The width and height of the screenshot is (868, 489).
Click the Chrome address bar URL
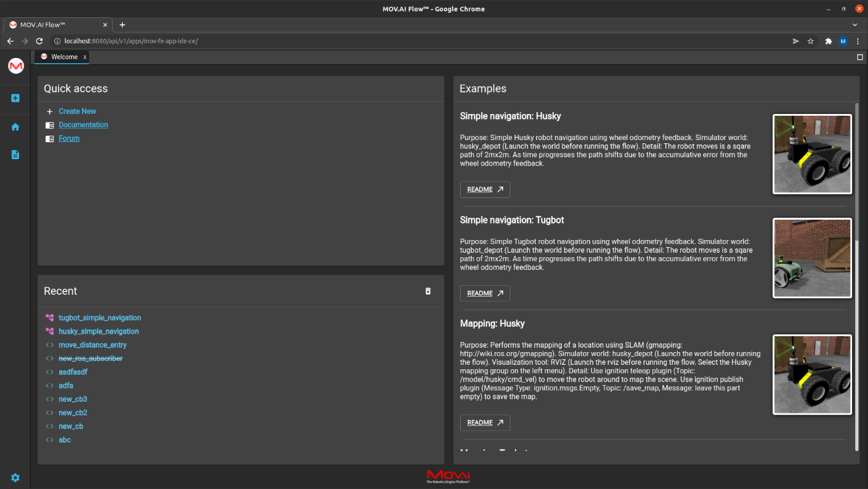coord(131,41)
